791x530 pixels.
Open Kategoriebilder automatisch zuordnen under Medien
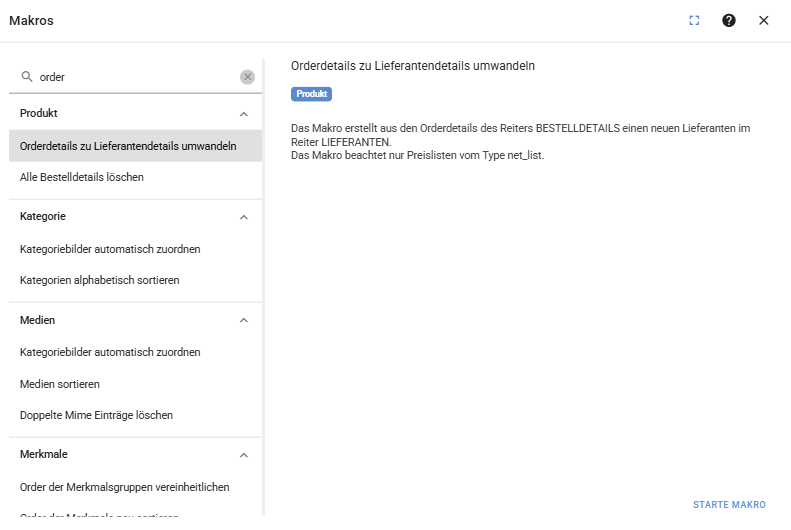click(110, 352)
